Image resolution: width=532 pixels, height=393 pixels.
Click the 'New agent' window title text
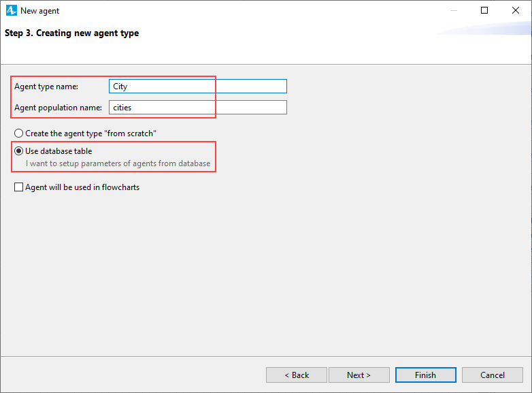[x=39, y=11]
